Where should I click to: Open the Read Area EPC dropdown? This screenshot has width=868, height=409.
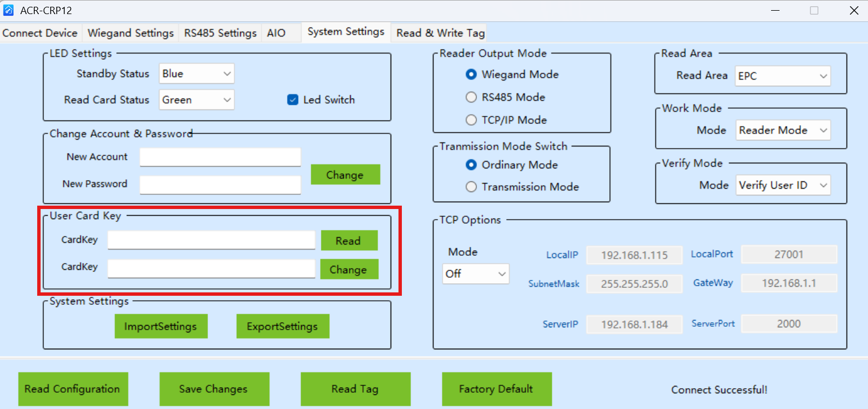[x=783, y=76]
